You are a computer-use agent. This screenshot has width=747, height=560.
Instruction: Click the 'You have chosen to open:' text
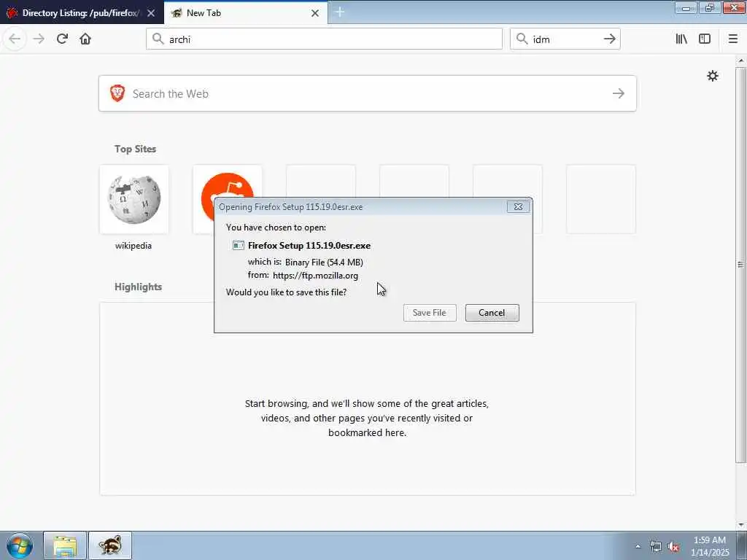tap(276, 227)
